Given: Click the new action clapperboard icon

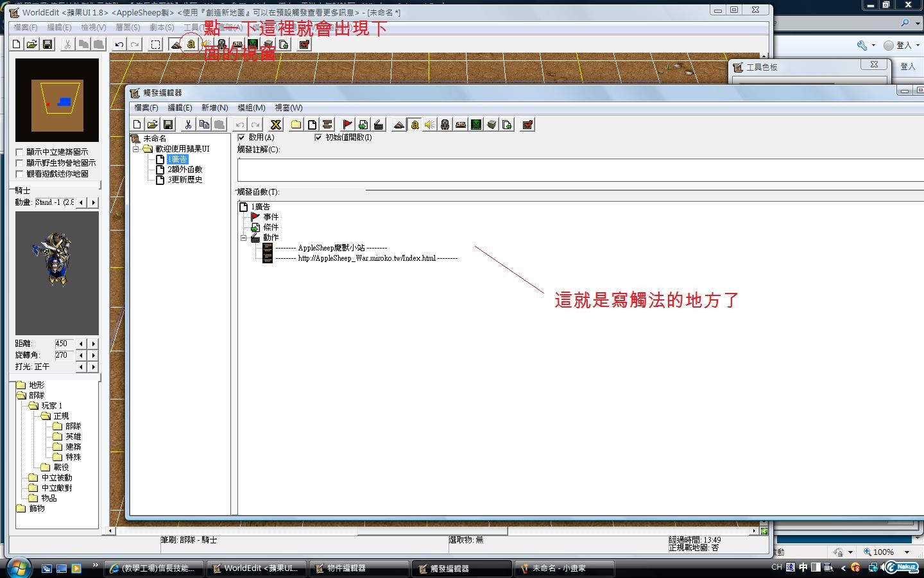Looking at the screenshot, I should click(x=379, y=125).
